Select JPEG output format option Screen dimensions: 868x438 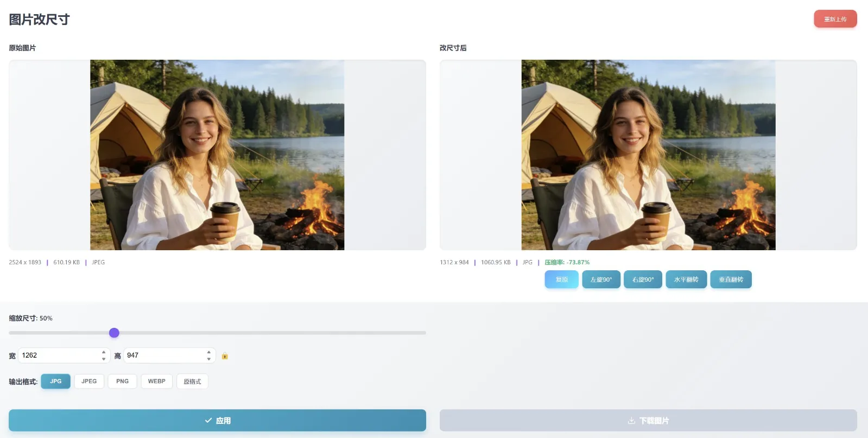coord(89,382)
